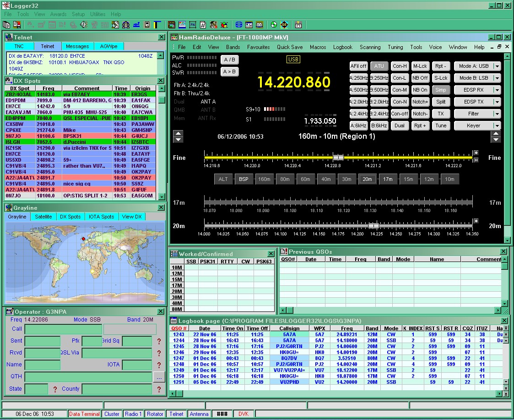Switch to the Satellite tab
This screenshot has height=420, width=514.
pos(43,217)
